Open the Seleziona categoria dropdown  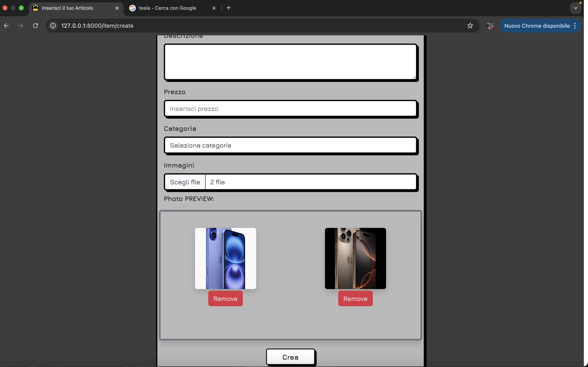pos(290,145)
